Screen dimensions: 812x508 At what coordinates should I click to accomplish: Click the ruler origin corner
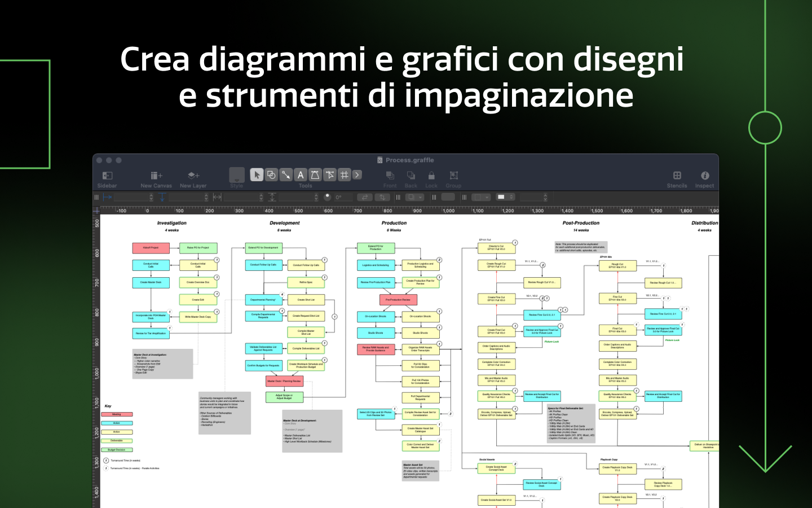click(96, 211)
